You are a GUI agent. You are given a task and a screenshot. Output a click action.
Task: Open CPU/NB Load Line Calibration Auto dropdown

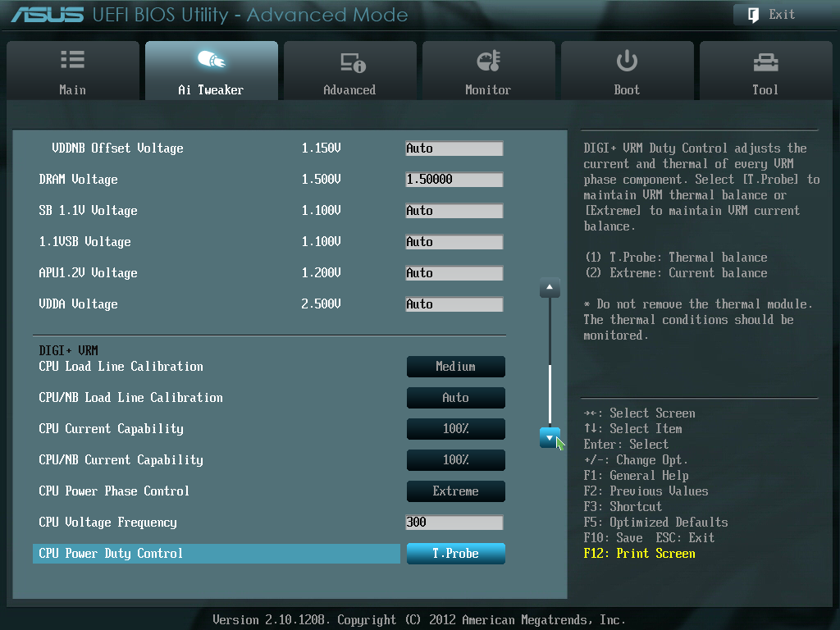click(455, 398)
